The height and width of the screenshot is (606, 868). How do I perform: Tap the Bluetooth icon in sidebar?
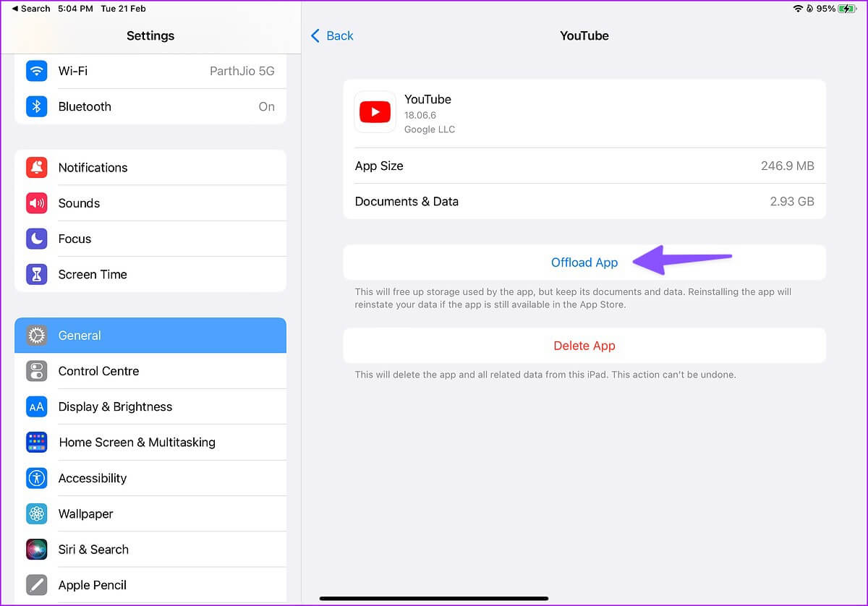37,106
